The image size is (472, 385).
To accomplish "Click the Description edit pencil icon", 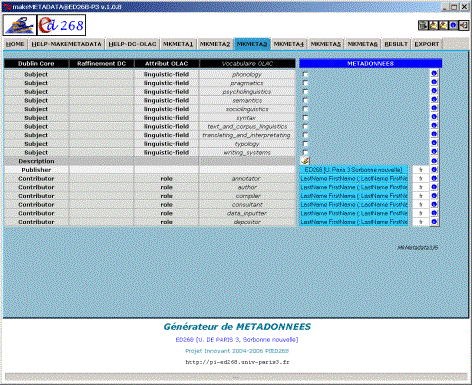I will tap(305, 161).
